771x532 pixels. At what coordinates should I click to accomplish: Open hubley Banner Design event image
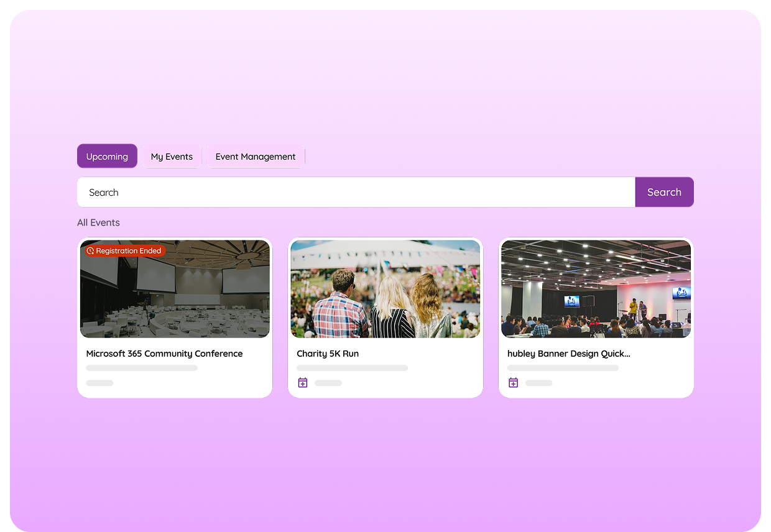click(x=596, y=289)
